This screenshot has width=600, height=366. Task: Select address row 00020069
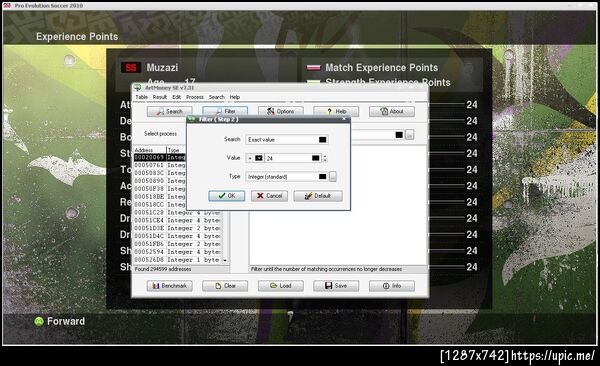point(160,157)
